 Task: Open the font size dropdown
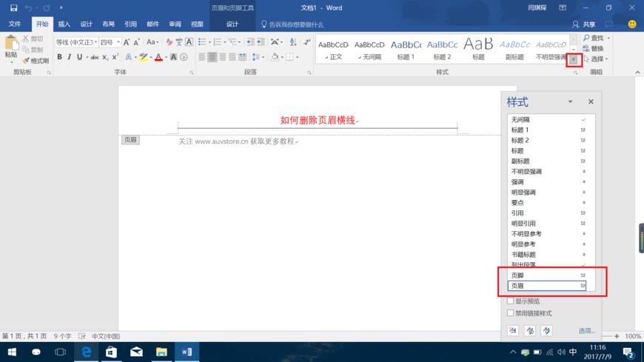pyautogui.click(x=118, y=42)
